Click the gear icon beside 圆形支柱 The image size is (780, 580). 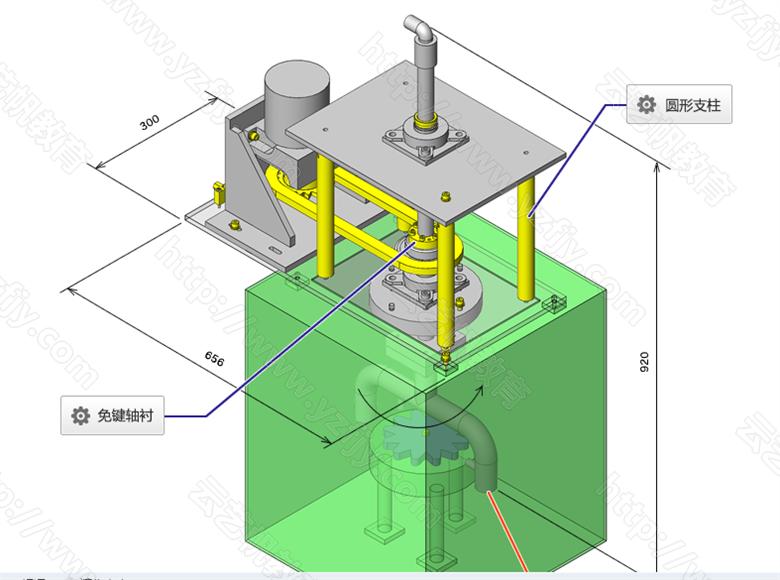646,104
